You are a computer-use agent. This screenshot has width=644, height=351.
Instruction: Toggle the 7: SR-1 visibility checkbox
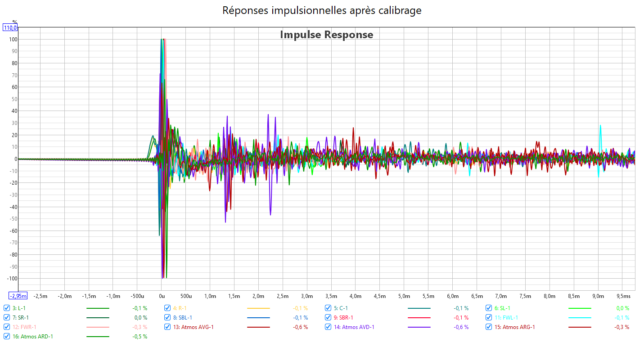pyautogui.click(x=7, y=318)
